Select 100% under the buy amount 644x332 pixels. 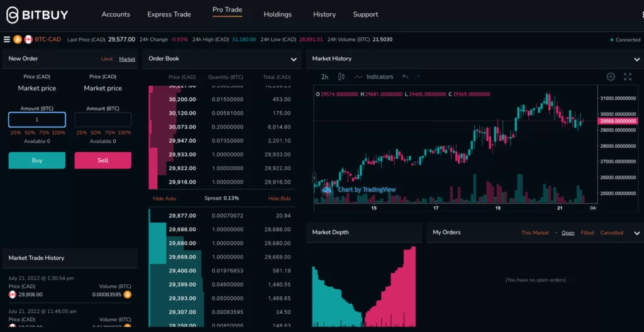tap(58, 133)
